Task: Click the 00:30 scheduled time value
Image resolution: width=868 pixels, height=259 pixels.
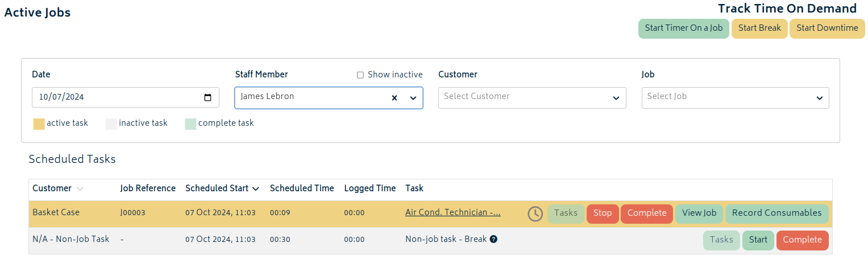Action: pyautogui.click(x=280, y=240)
